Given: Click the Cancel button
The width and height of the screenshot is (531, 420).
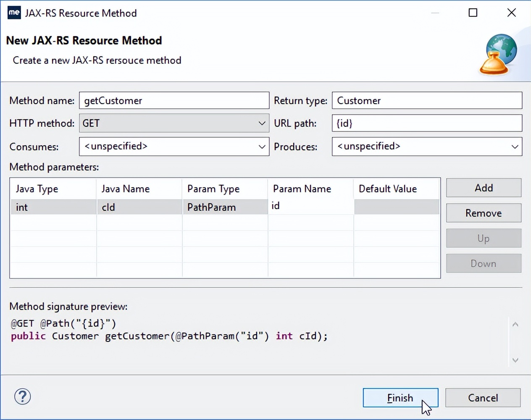Looking at the screenshot, I should pos(483,397).
